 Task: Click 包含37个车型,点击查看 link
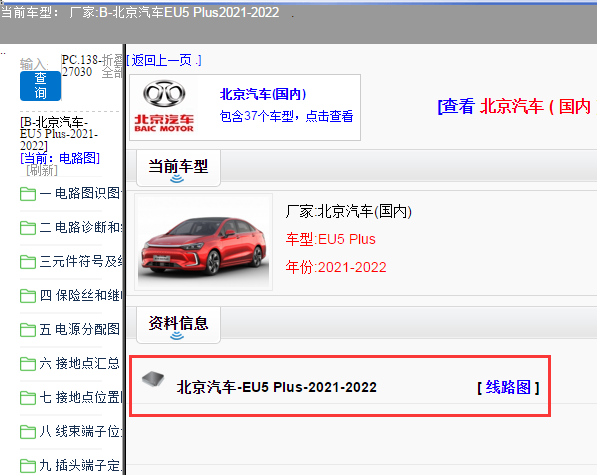(x=286, y=116)
